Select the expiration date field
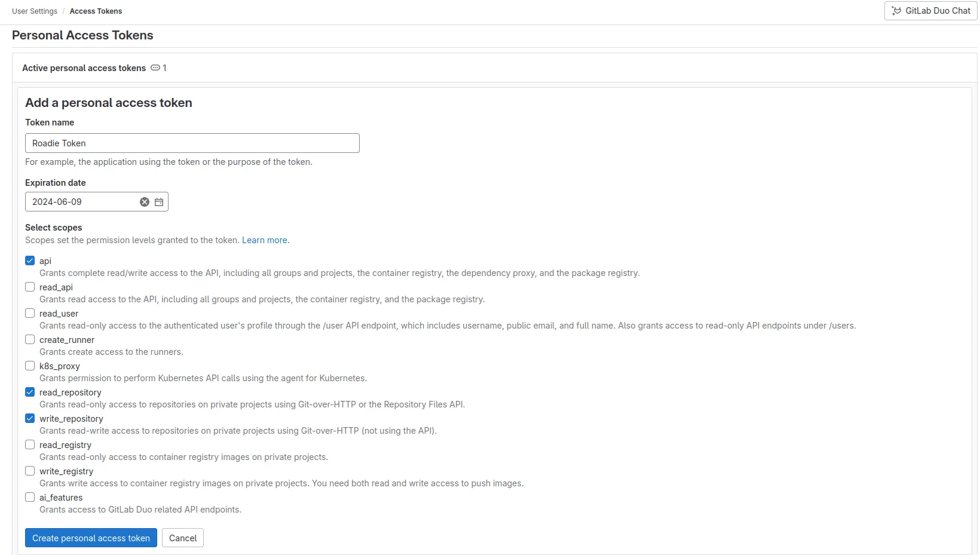The height and width of the screenshot is (555, 980). [x=84, y=201]
